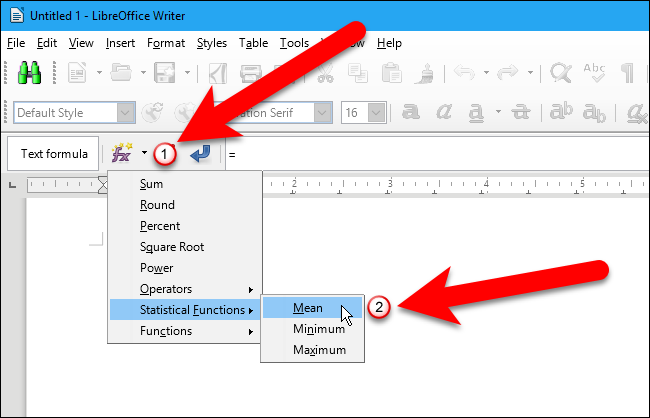Click the Undo arrow icon

click(x=464, y=72)
